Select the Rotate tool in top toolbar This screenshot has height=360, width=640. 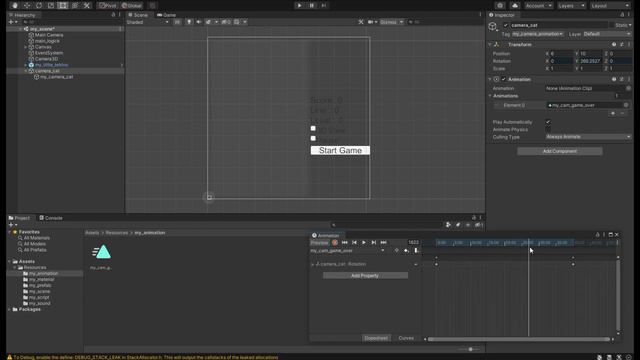(x=39, y=6)
